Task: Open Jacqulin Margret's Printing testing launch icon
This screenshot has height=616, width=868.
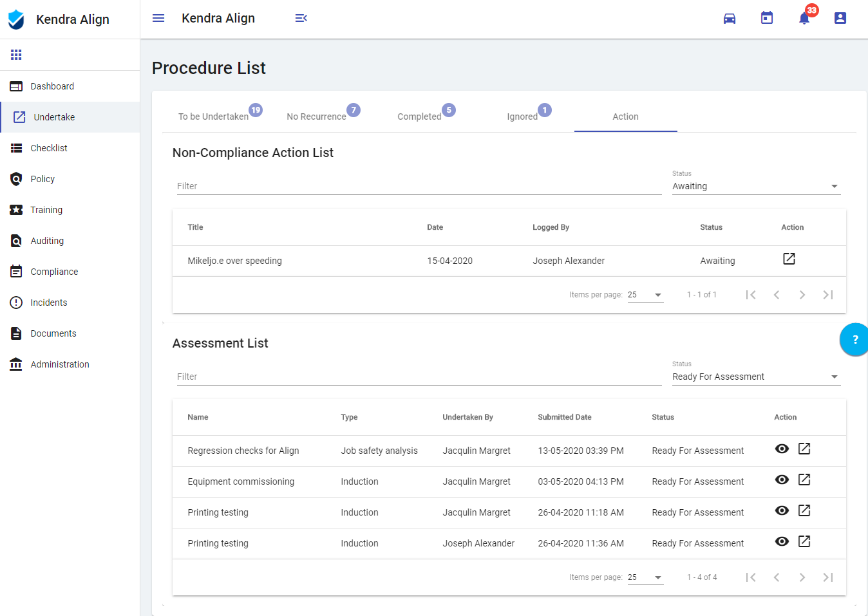Action: coord(804,510)
